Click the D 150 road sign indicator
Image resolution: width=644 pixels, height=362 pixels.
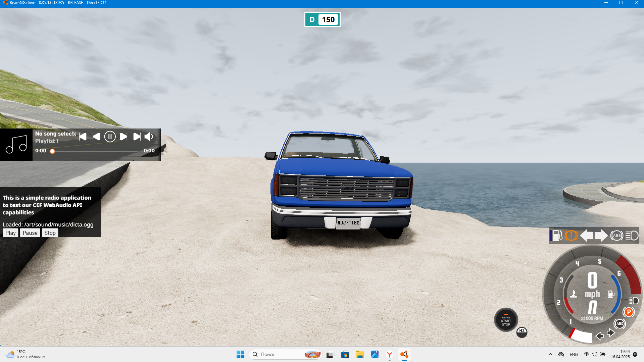322,19
